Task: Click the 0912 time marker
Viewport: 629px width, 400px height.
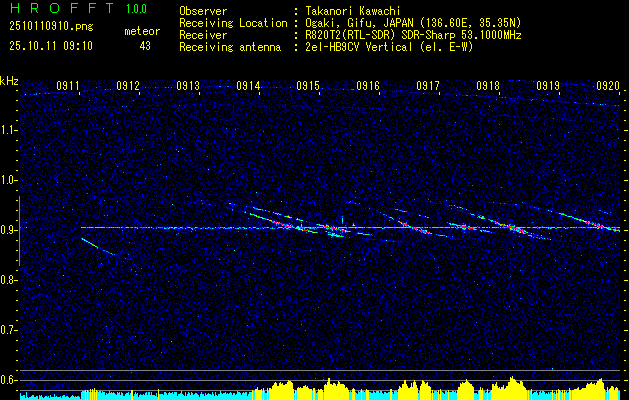Action: tap(128, 86)
